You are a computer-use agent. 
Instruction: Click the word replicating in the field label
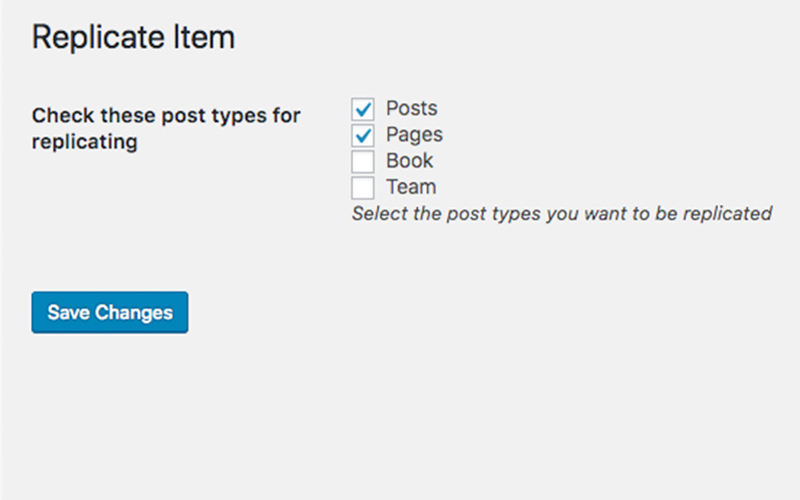[85, 142]
